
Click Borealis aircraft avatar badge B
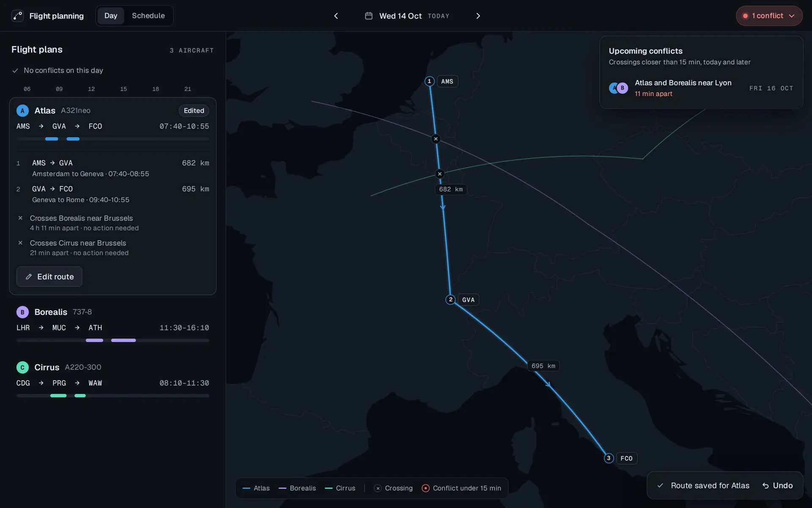22,312
